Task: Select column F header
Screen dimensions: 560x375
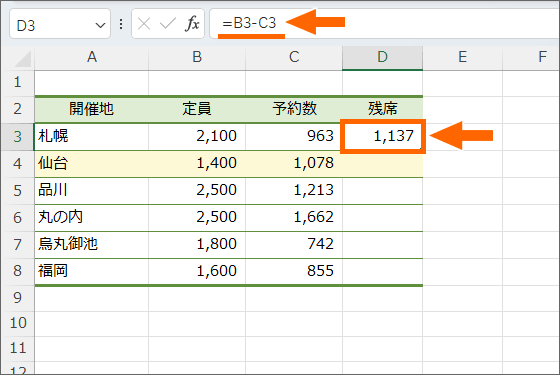Action: coord(531,58)
